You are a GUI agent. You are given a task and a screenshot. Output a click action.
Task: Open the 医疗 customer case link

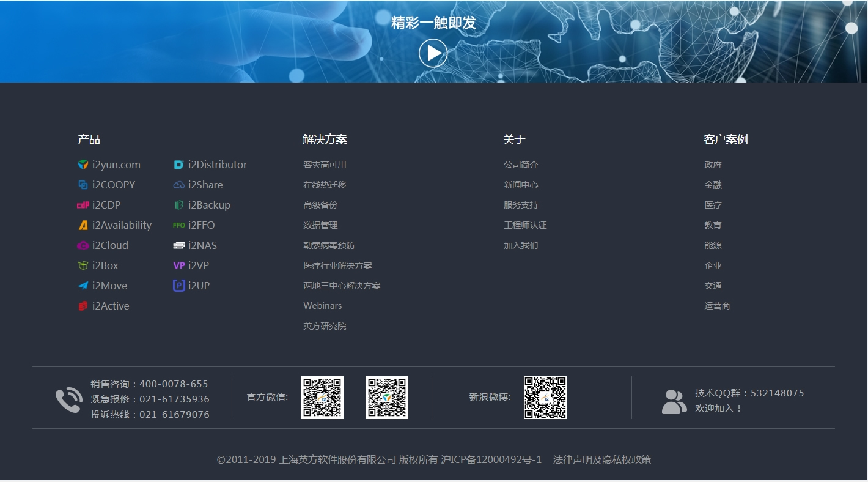coord(713,205)
